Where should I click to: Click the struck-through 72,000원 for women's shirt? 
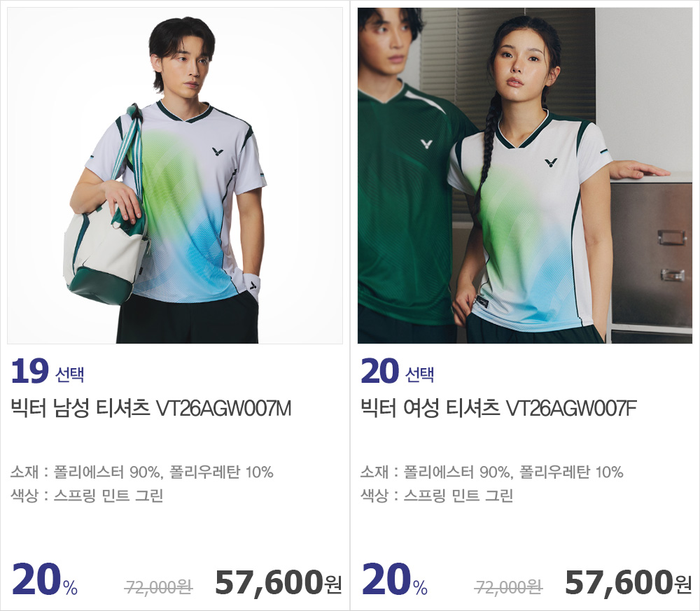pyautogui.click(x=509, y=587)
